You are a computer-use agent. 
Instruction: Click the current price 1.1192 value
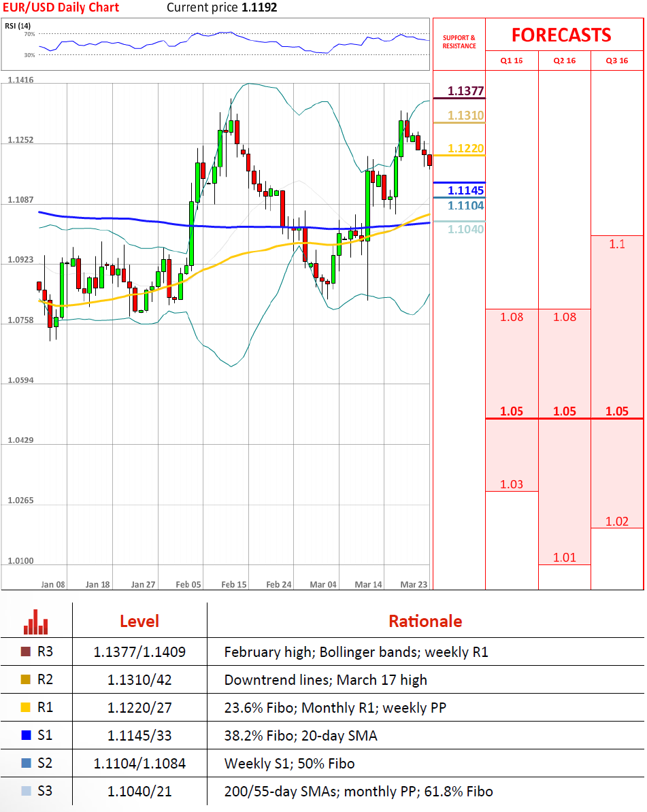click(259, 7)
